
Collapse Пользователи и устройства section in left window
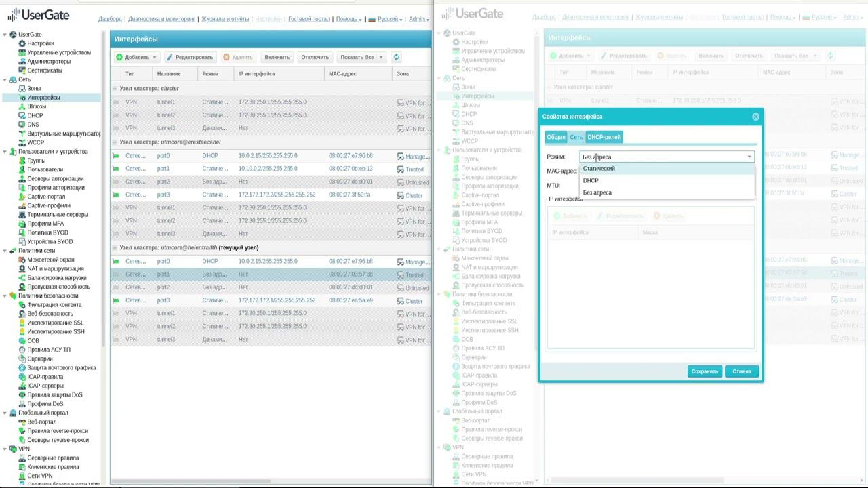5,152
